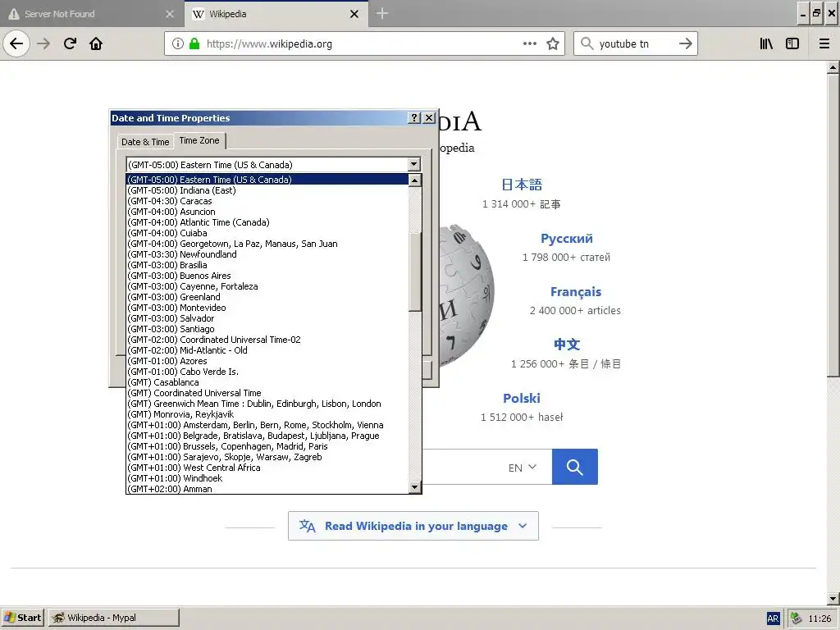The width and height of the screenshot is (840, 630).
Task: Choose Amsterdam, Berlin, Bern, Rome entry
Action: click(x=267, y=426)
